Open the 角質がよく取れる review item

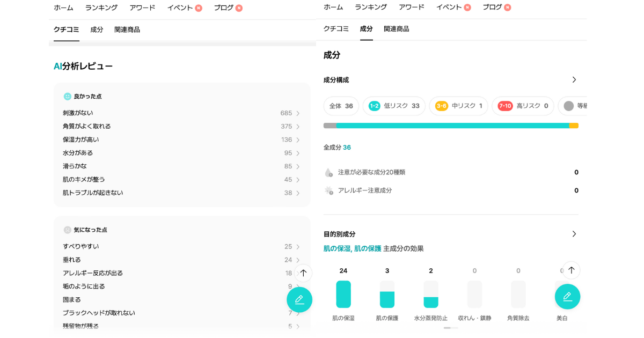pos(87,127)
